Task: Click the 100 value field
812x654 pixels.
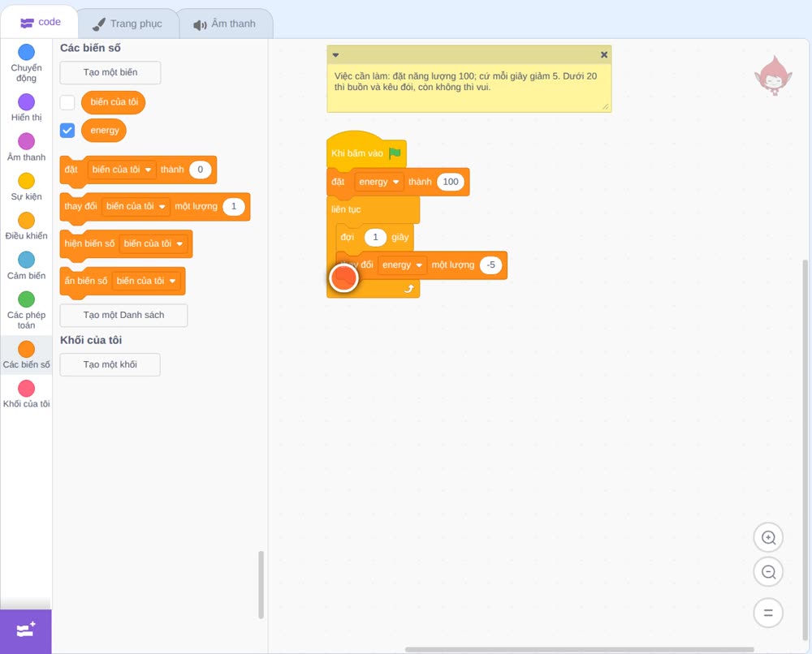Action: click(450, 182)
